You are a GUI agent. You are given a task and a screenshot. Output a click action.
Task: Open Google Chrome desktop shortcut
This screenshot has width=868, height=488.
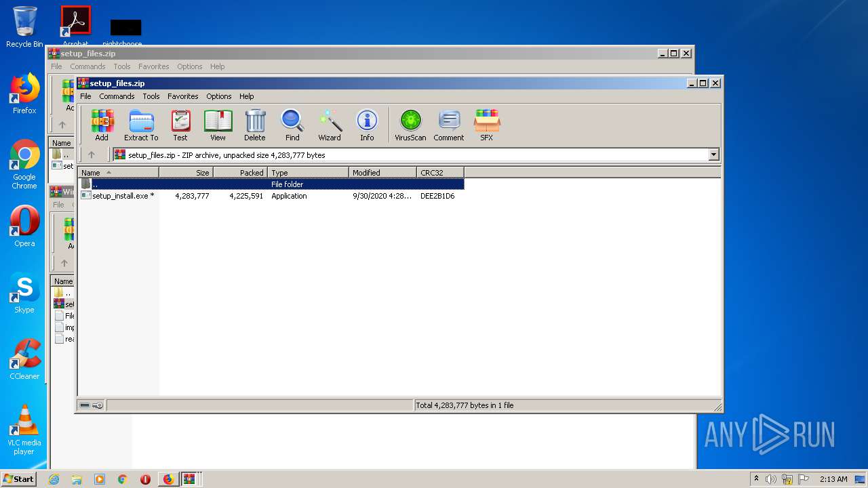point(24,165)
